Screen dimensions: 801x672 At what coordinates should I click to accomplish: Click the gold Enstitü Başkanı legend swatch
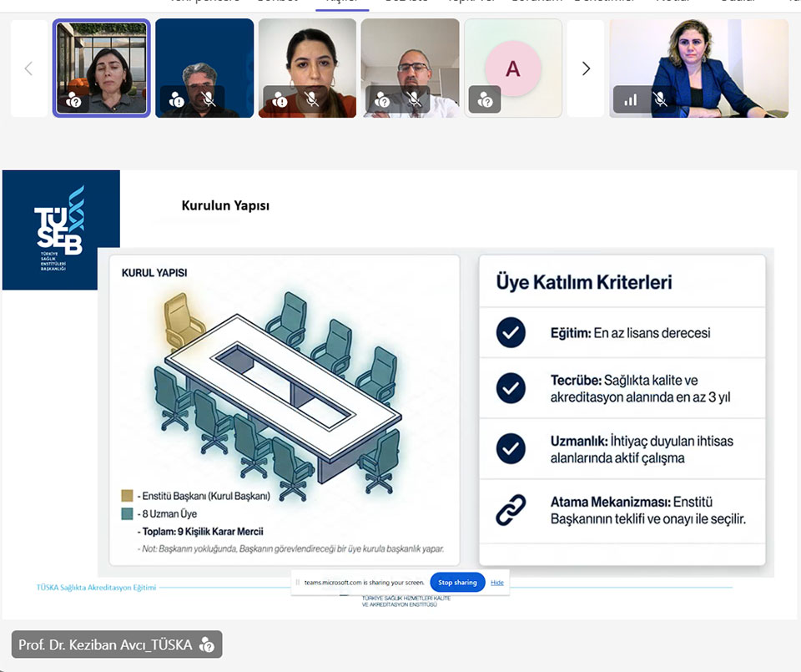pyautogui.click(x=127, y=496)
